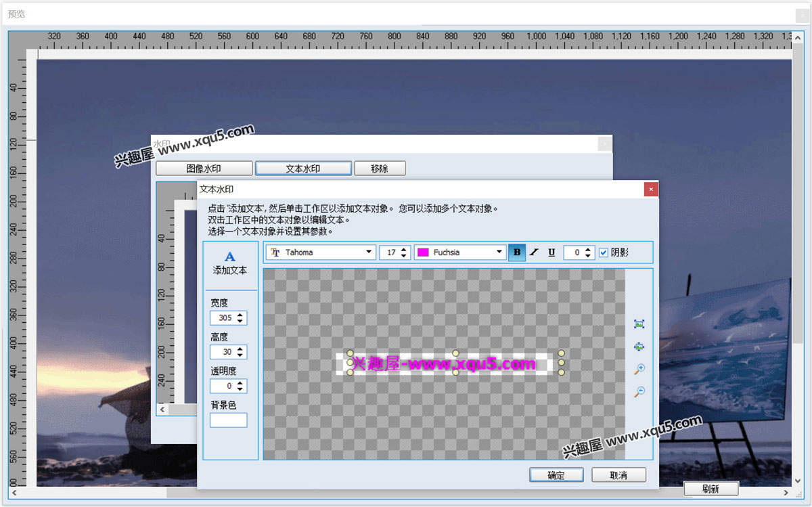Image resolution: width=812 pixels, height=507 pixels.
Task: Increase the font size 17 stepper
Action: (404, 249)
